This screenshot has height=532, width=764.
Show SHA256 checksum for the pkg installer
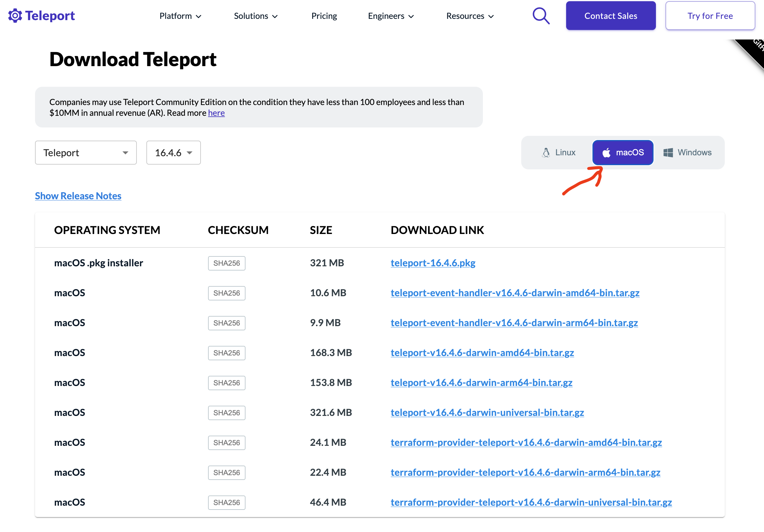pos(227,263)
